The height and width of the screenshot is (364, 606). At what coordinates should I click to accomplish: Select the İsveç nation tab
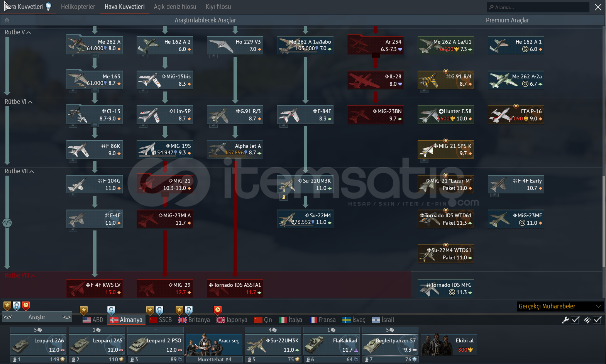click(354, 320)
